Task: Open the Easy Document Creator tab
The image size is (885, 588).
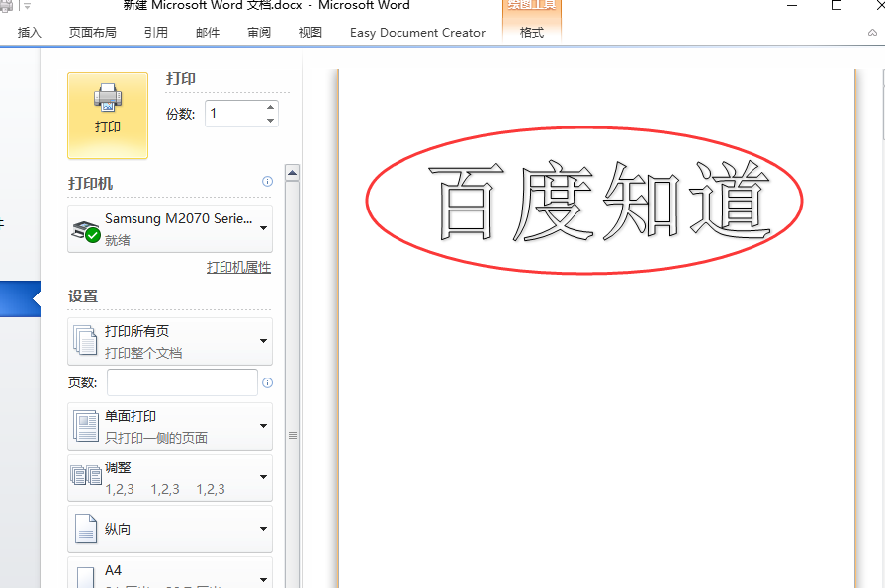Action: tap(417, 33)
